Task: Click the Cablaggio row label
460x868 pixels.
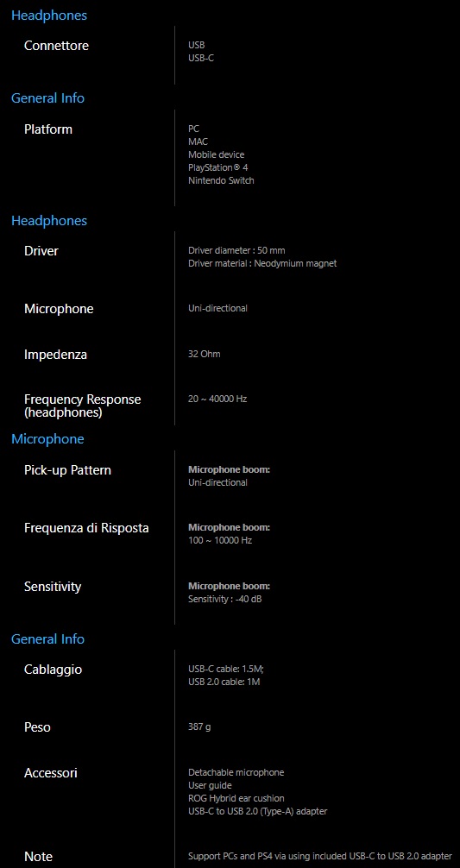Action: coord(54,670)
